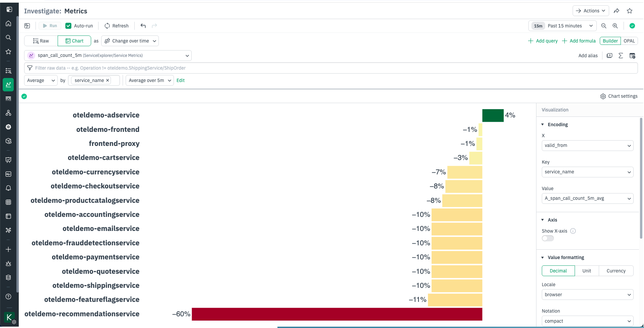Open the span_call_count_5m metric selector
Image resolution: width=644 pixels, height=328 pixels.
click(x=108, y=56)
